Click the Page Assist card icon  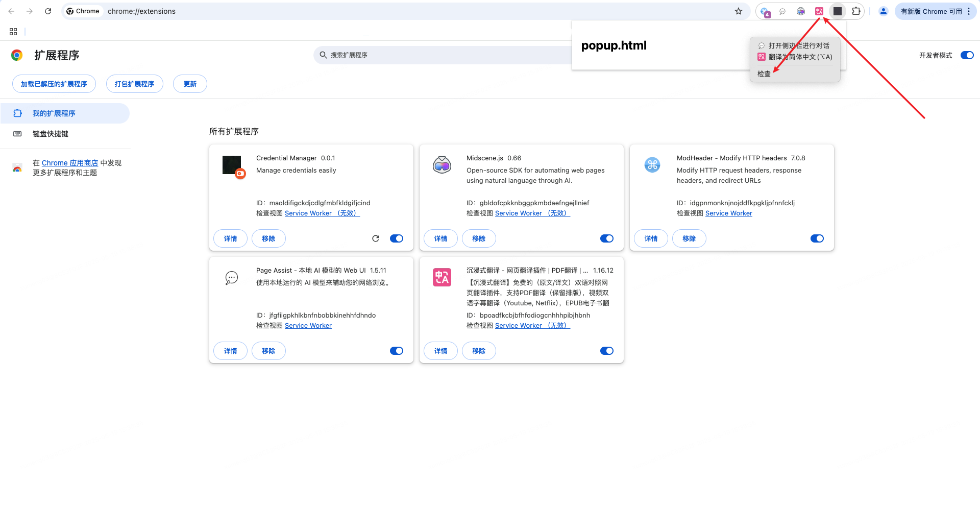coord(232,278)
